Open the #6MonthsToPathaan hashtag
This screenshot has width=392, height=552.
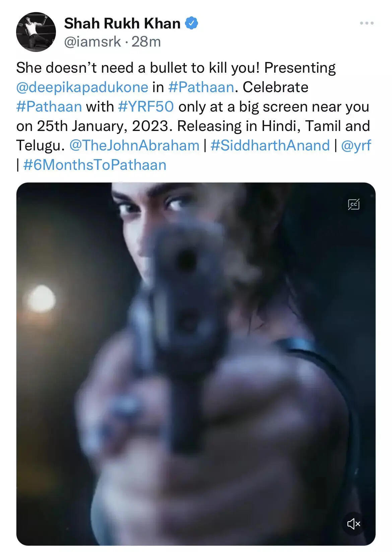pyautogui.click(x=95, y=165)
